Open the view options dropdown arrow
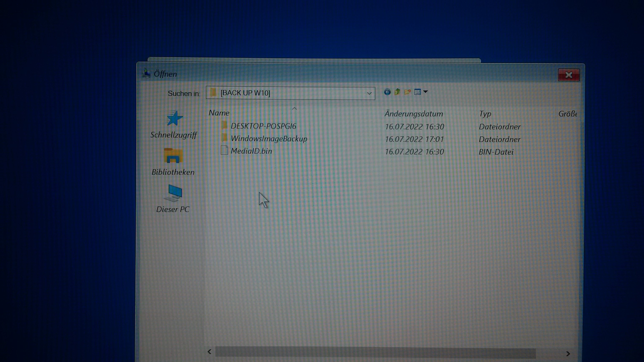This screenshot has height=362, width=644. (426, 92)
